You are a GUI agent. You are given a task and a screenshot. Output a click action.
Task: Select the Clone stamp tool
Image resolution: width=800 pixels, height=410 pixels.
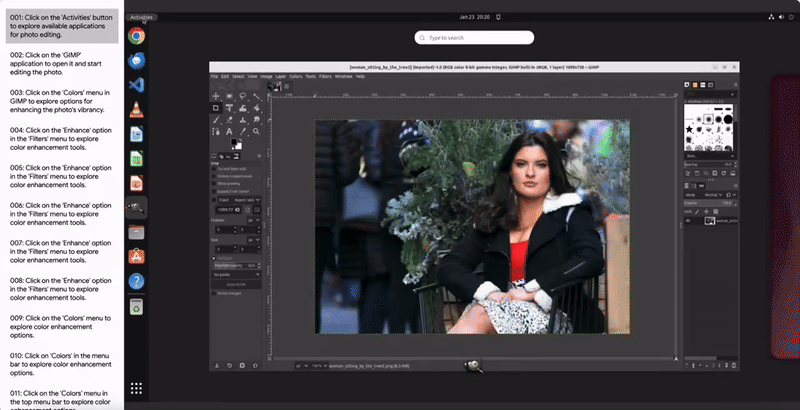click(x=243, y=120)
